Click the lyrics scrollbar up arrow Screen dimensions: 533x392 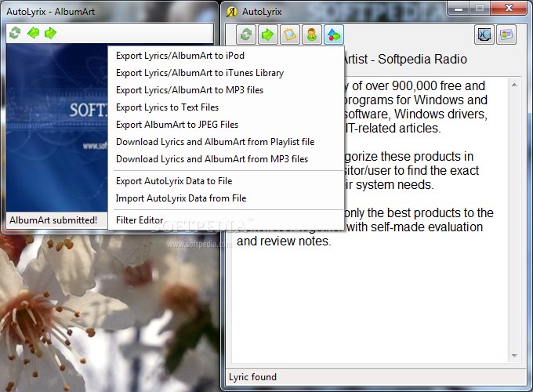click(514, 85)
